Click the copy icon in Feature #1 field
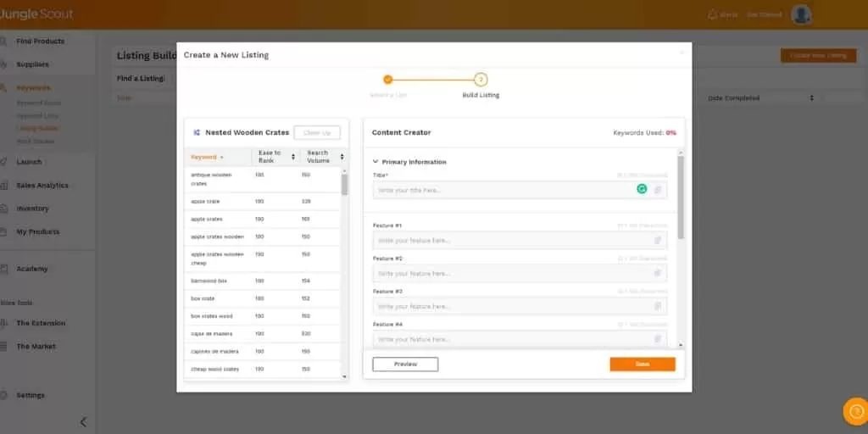The height and width of the screenshot is (434, 868). [658, 240]
